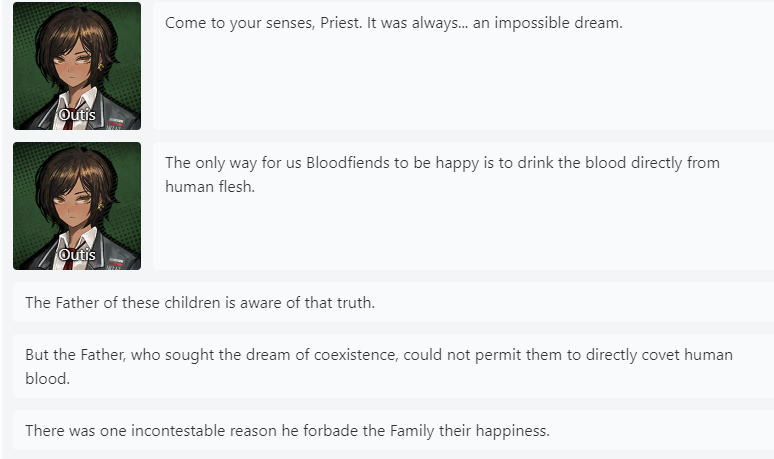Click Outis portrait beside "Come to your senses"
Viewport: 774px width, 459px height.
pos(77,65)
